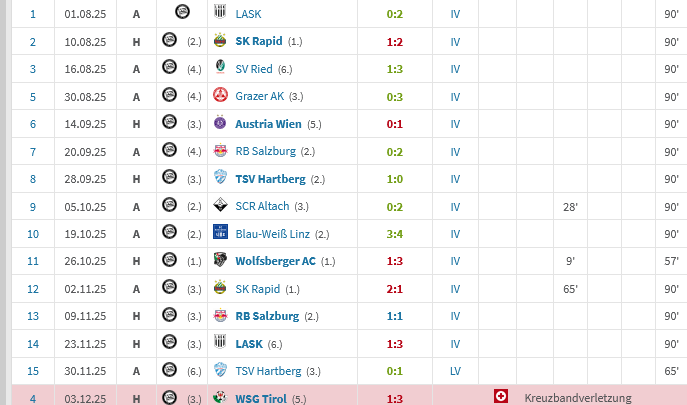Viewport: 687px width, 405px height.
Task: Click the Blau-Weiß Linz club crest
Action: click(220, 234)
